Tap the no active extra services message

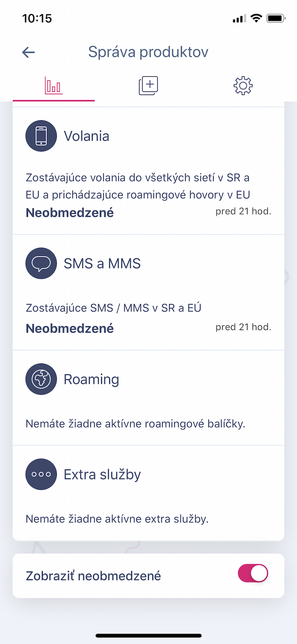click(x=117, y=519)
